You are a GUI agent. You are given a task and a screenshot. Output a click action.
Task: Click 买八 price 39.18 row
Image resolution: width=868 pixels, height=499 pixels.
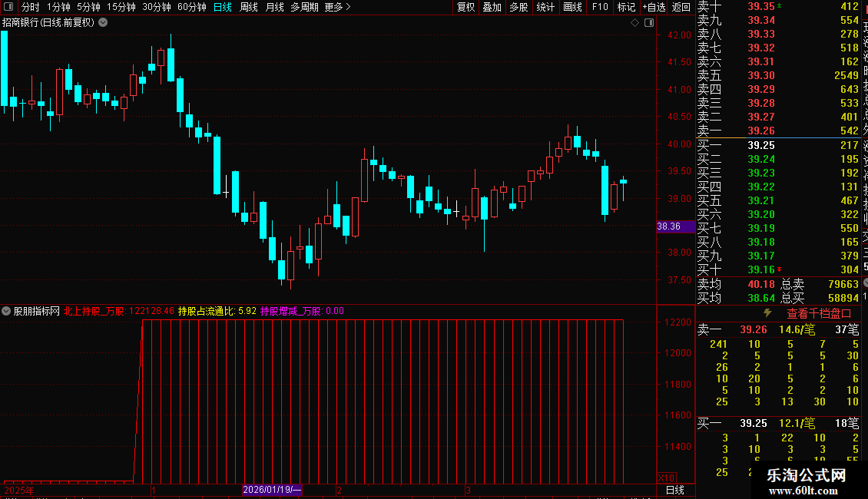778,242
